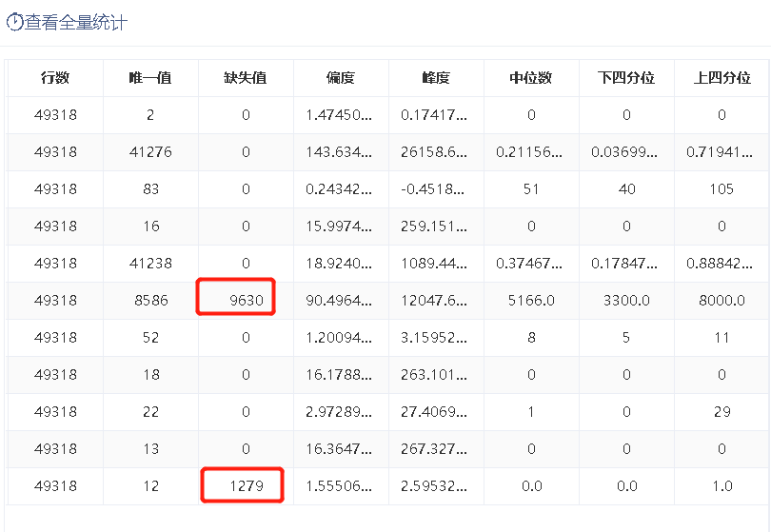Click the truncated skewness cell 143.634...
Image resolution: width=771 pixels, height=532 pixels.
click(x=339, y=152)
